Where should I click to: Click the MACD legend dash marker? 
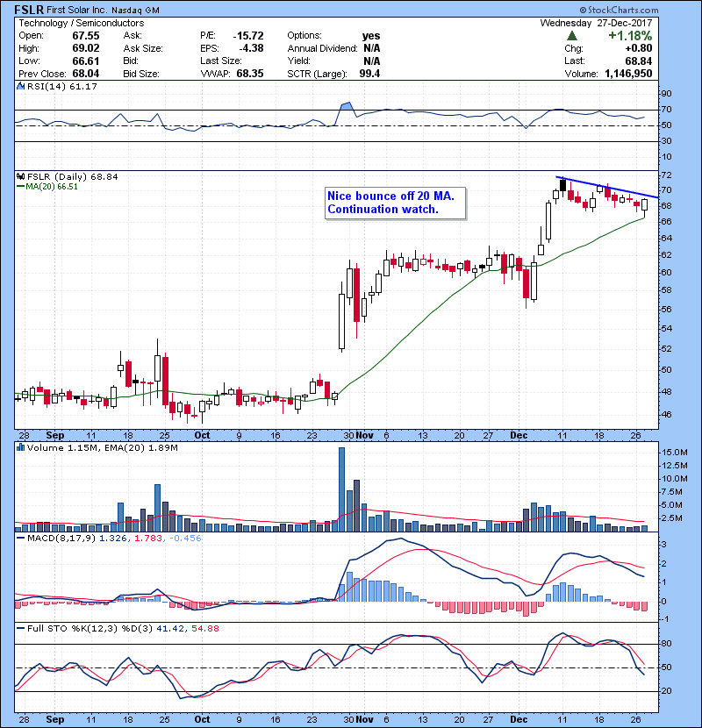tap(20, 539)
